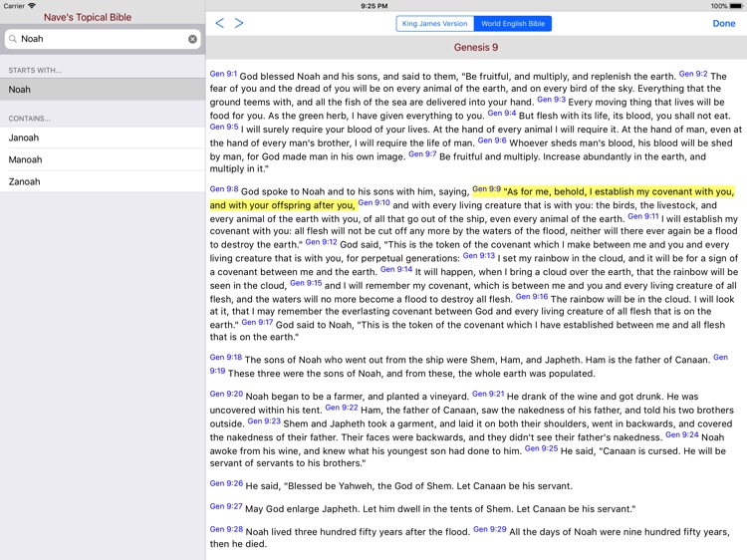The height and width of the screenshot is (560, 747).
Task: Click the STARTS WITH section header
Action: [35, 70]
